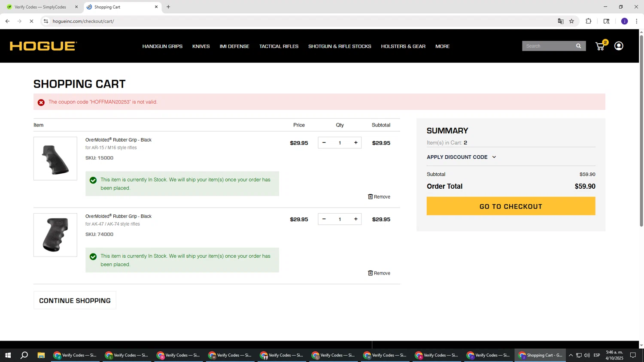Click the ESP language indicator
Viewport: 644px width, 362px height.
pyautogui.click(x=597, y=355)
